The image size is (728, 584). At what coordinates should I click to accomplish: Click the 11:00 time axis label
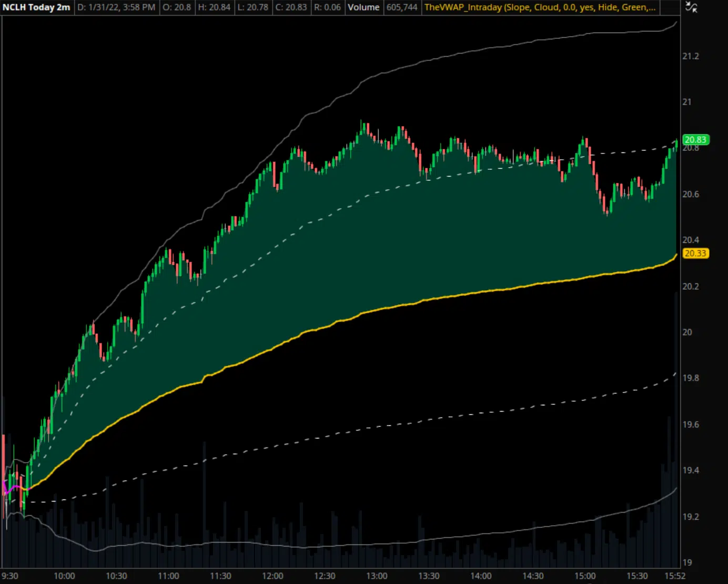(x=168, y=576)
